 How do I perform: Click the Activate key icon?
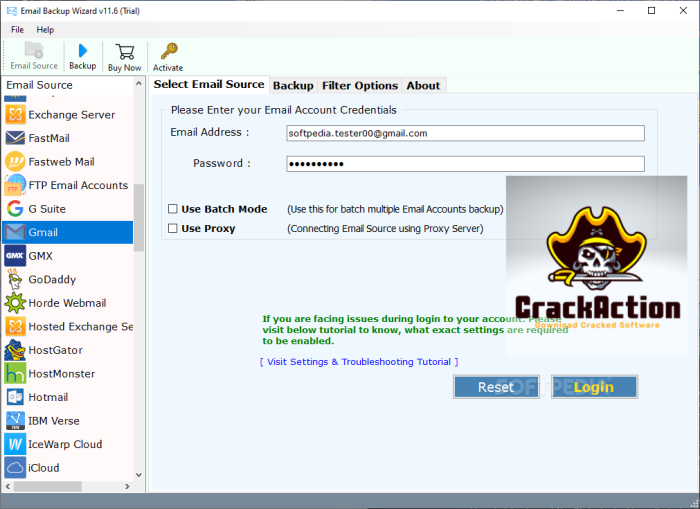pos(169,51)
